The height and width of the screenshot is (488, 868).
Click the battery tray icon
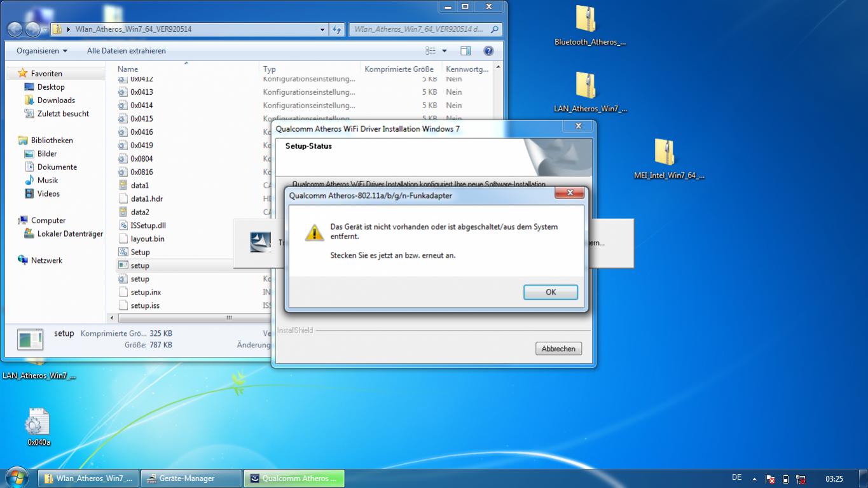coord(785,479)
